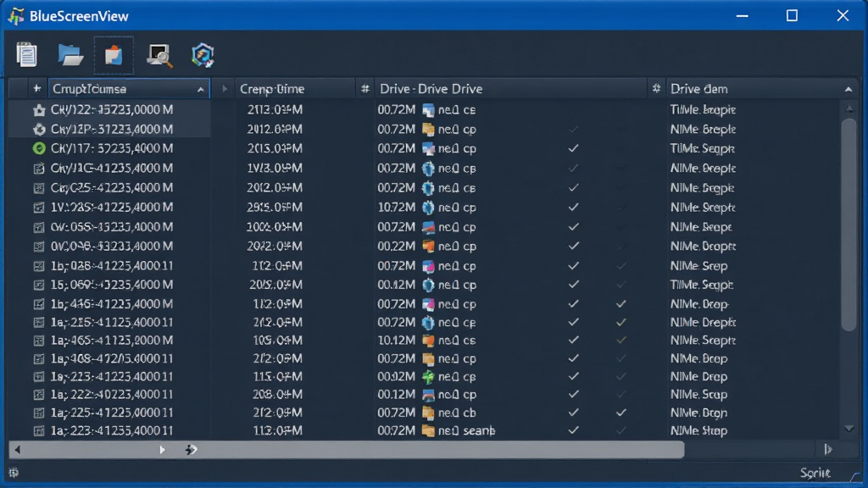Click NIMe. Sεptr in 1a;-465 row

703,341
